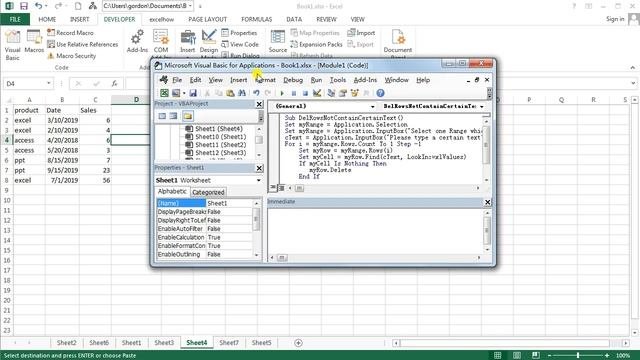Screen dimensions: 640x360
Task: Open the VBA editor Run menu
Action: (x=316, y=80)
